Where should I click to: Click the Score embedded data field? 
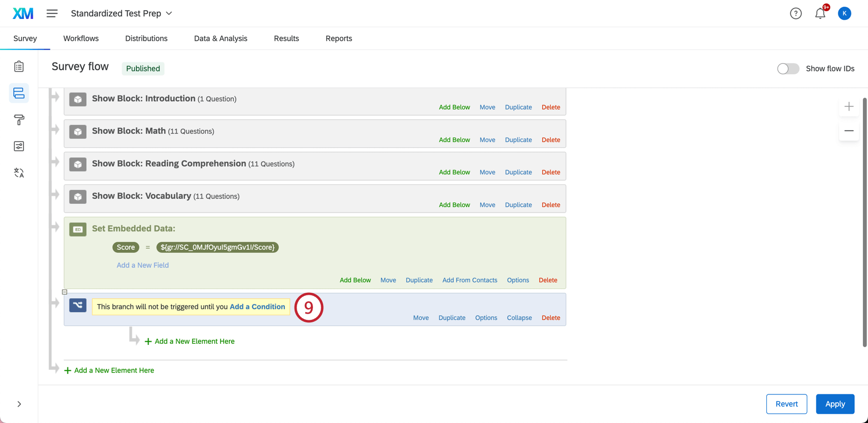click(126, 247)
